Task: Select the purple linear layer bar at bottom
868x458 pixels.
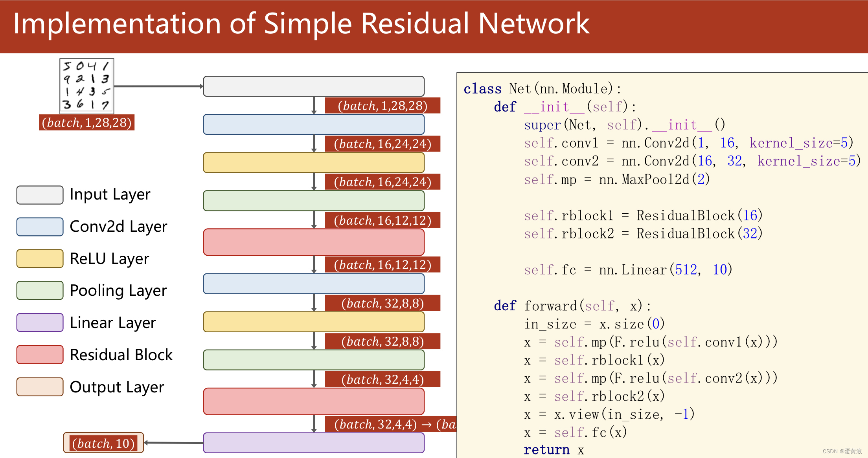Action: [x=313, y=443]
